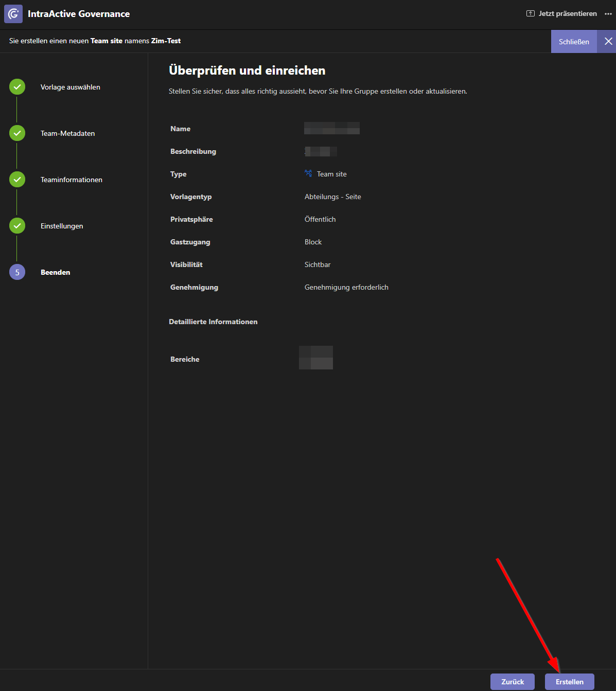Viewport: 616px width, 691px height.
Task: Click the IntraActive Governance logo icon
Action: pos(13,14)
